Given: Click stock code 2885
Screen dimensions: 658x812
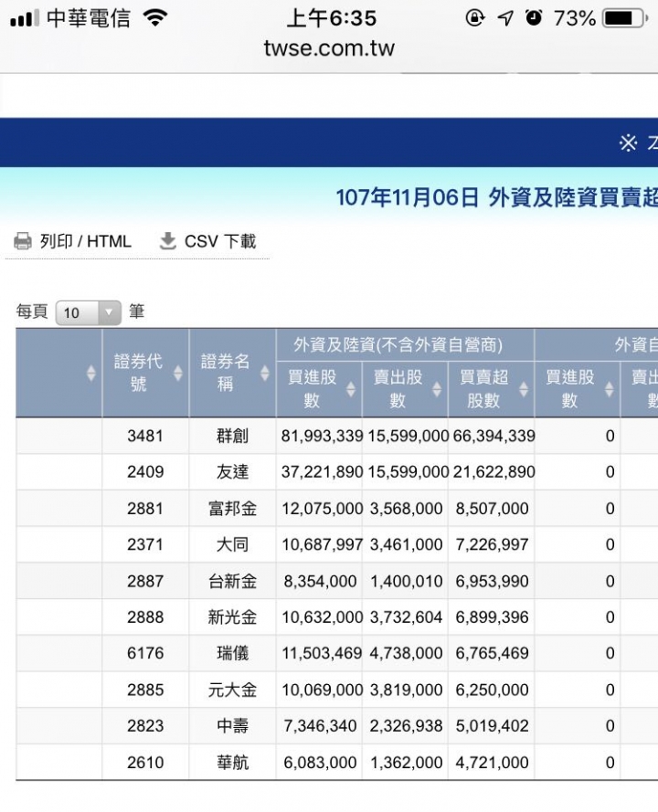Looking at the screenshot, I should [145, 691].
